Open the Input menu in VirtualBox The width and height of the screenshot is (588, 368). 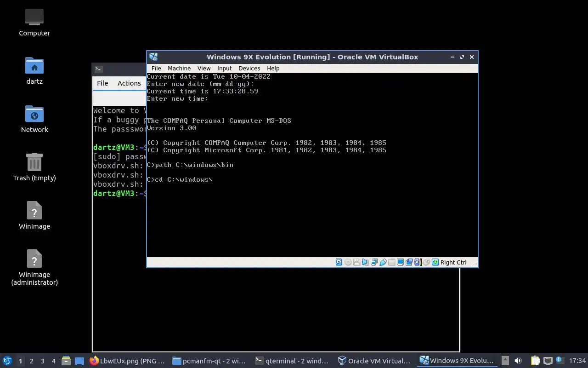[224, 68]
